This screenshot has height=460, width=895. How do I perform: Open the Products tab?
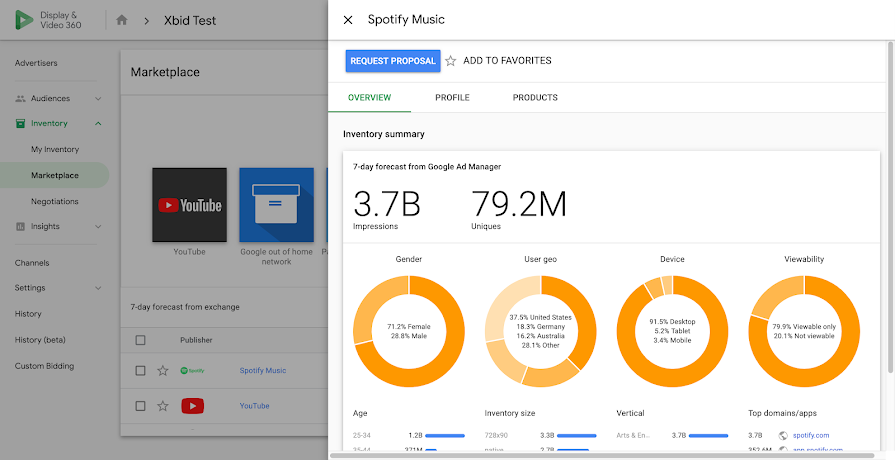(x=535, y=98)
